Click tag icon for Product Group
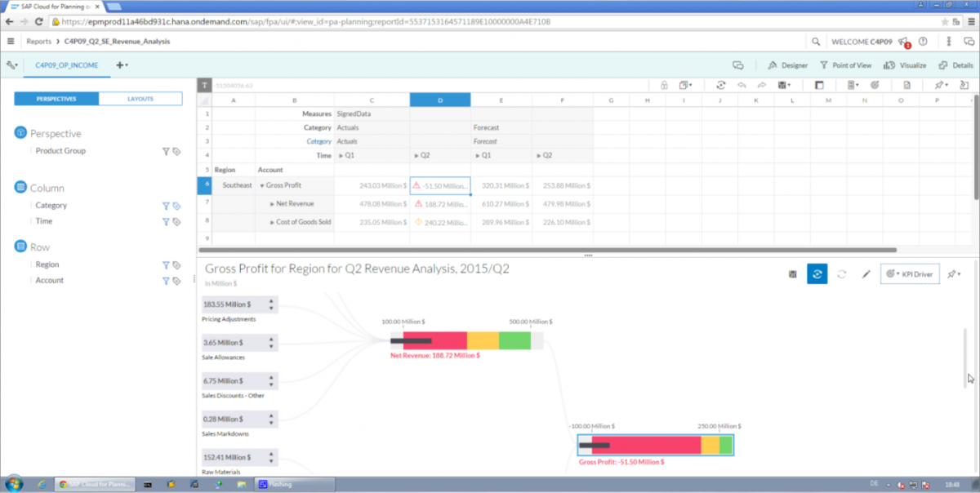The image size is (980, 493). (x=176, y=151)
